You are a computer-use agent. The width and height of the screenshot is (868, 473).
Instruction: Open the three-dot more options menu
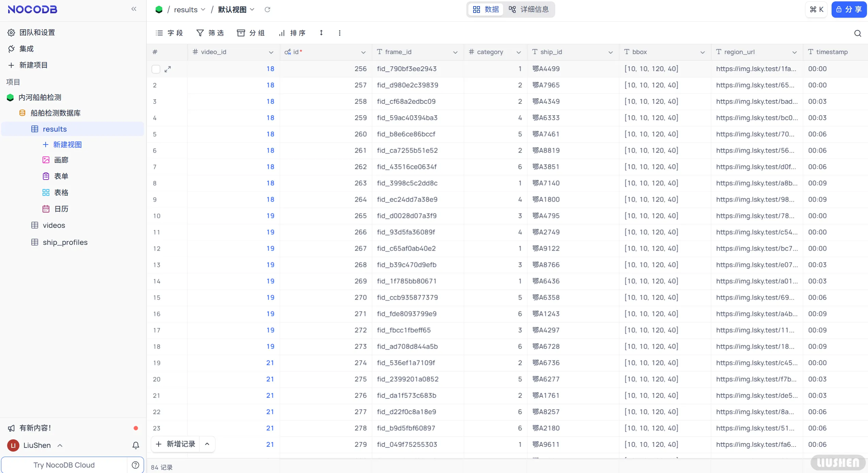[339, 33]
